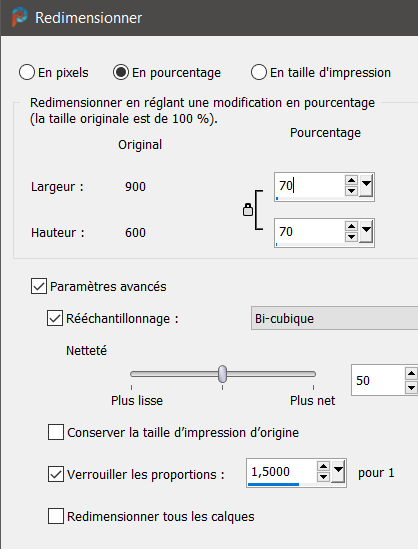The width and height of the screenshot is (418, 549).
Task: Enable Redimensionner tous les calques
Action: [x=56, y=516]
